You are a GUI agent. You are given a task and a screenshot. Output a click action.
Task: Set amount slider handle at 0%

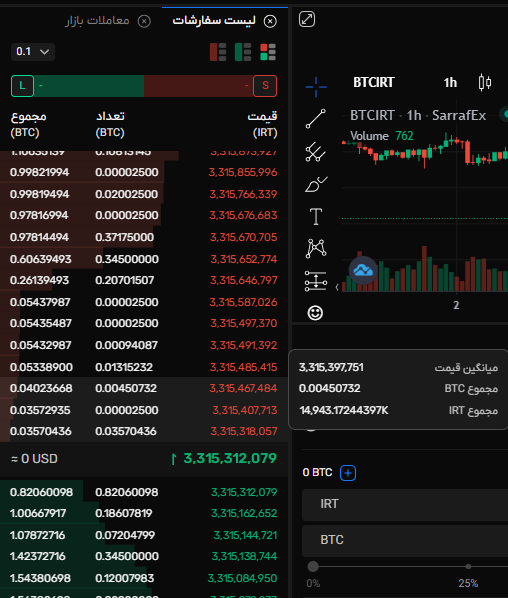[x=313, y=567]
